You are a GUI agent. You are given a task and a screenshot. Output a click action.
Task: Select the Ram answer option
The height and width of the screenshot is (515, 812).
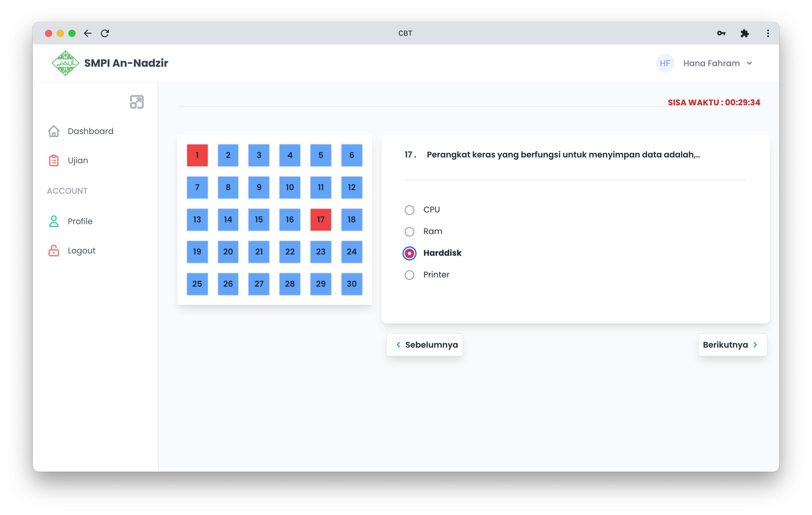click(410, 231)
